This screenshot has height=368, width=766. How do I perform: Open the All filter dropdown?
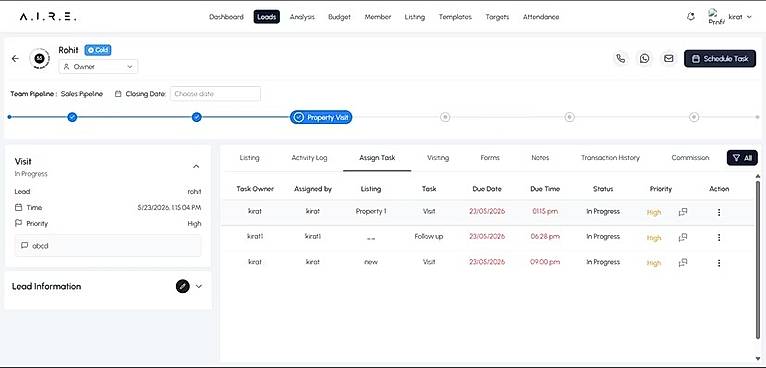742,158
